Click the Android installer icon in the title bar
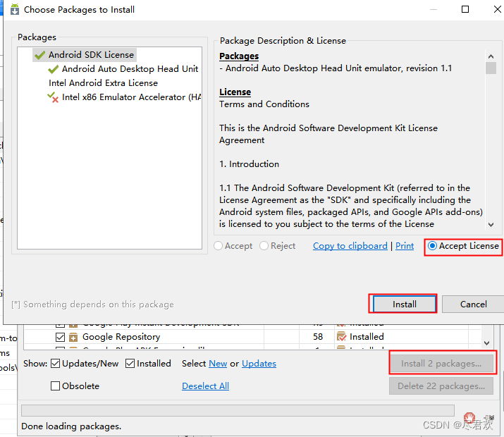The image size is (504, 437). pos(15,10)
